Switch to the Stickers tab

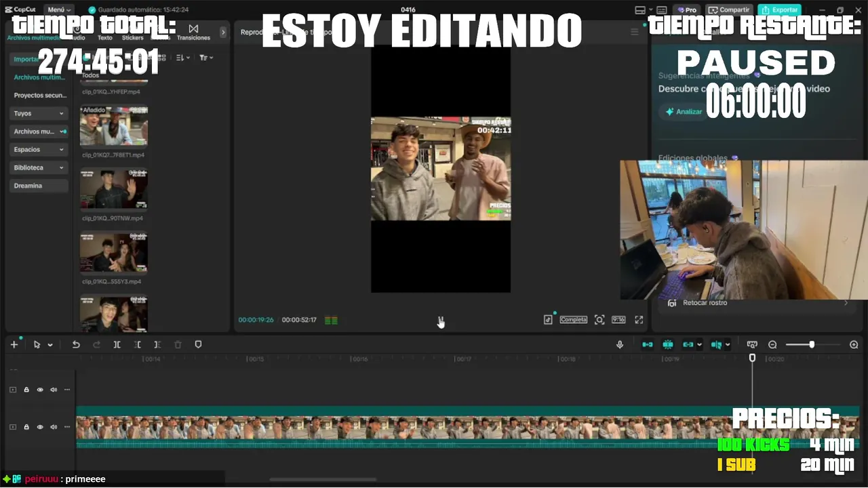[x=133, y=33]
